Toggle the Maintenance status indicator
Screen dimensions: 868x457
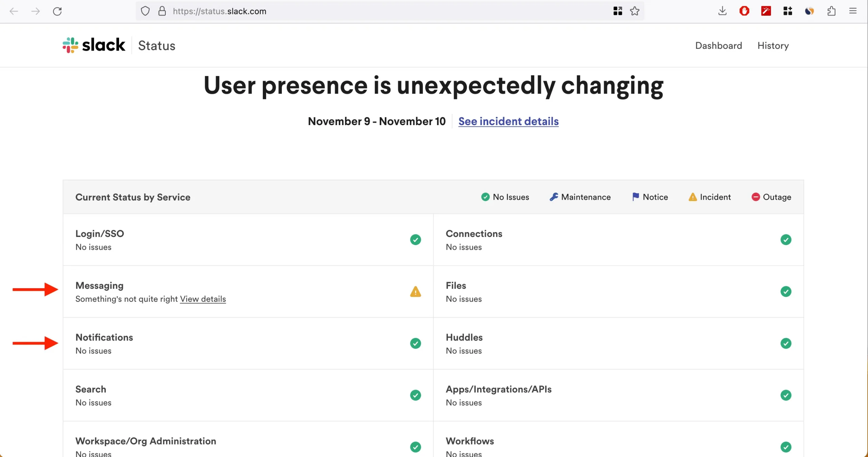[580, 197]
